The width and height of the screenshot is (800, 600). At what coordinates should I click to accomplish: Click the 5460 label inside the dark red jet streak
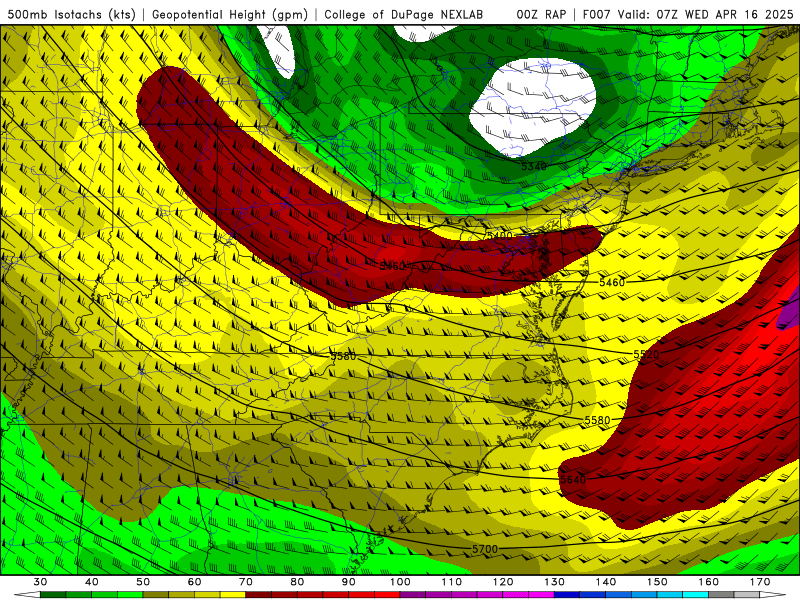(392, 266)
